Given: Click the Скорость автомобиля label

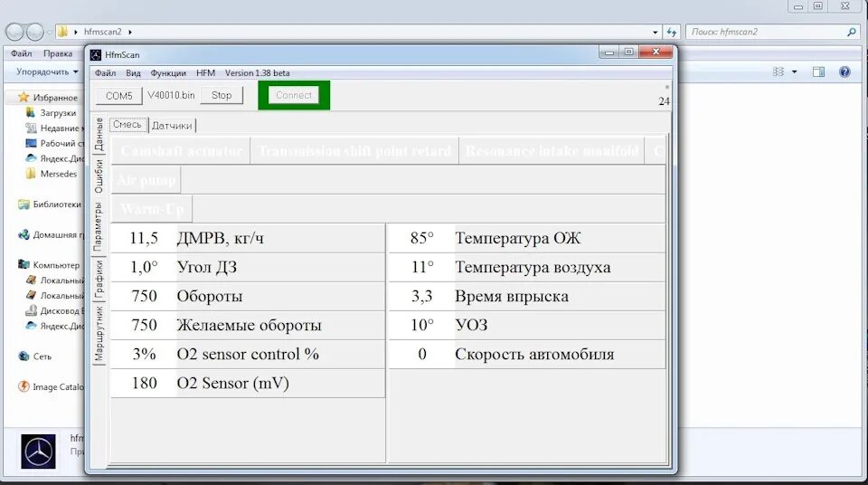Looking at the screenshot, I should (x=534, y=354).
